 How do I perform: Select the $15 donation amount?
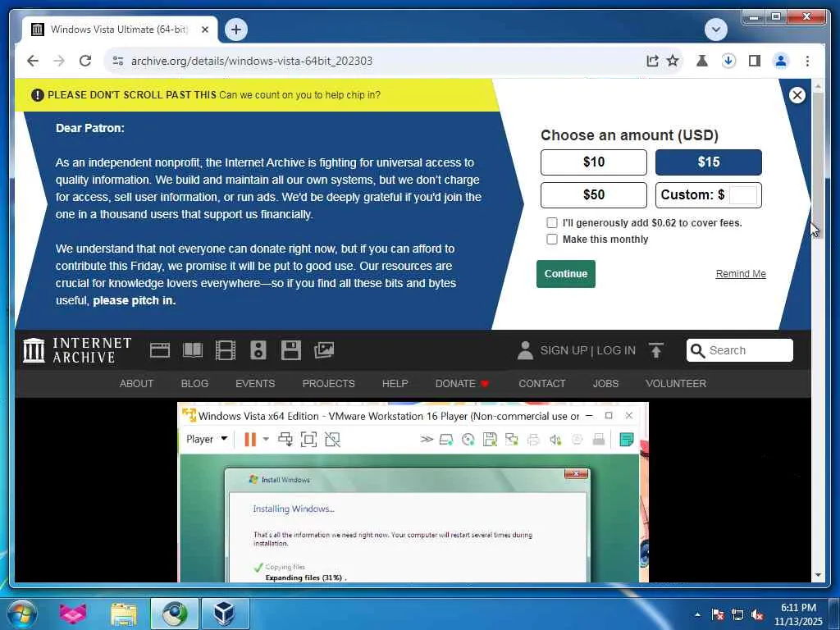click(x=708, y=162)
